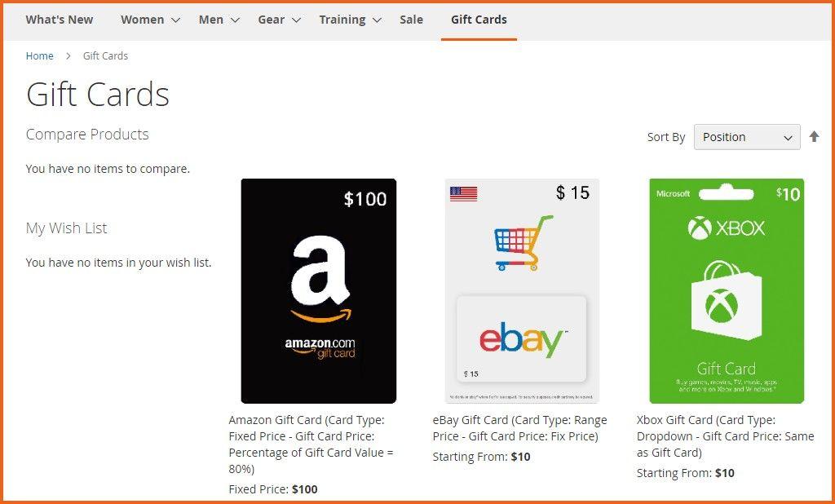Viewport: 835px width, 504px height.
Task: Click the Training menu label
Action: click(342, 20)
